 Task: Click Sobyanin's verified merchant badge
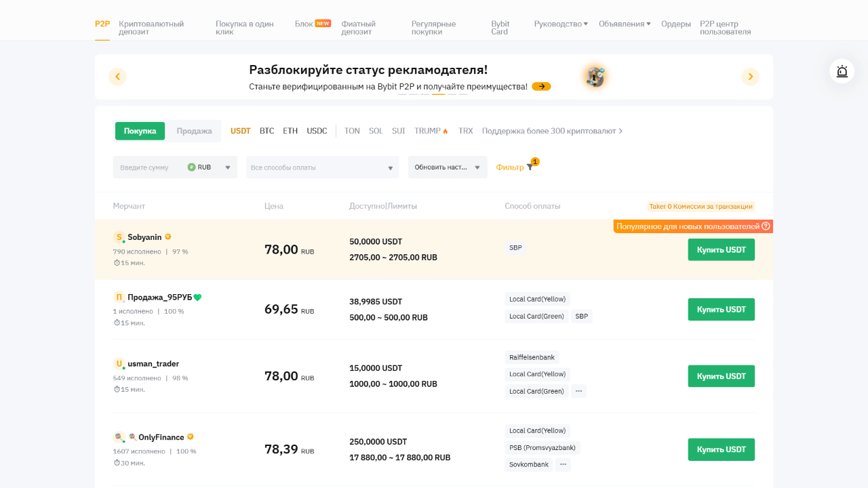[x=168, y=237]
